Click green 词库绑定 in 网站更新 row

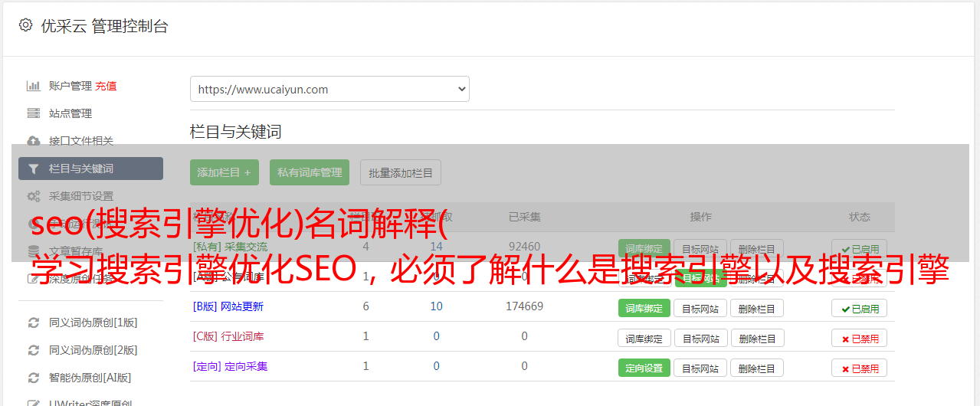click(x=644, y=308)
